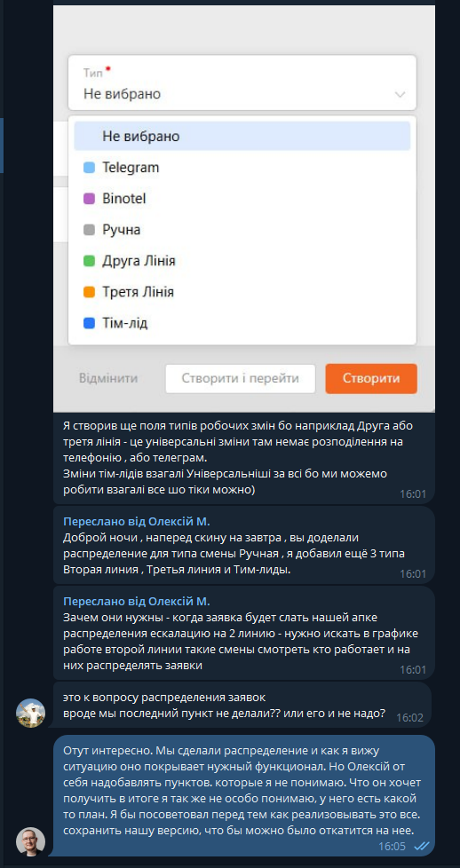Screen dimensions: 460x868
Task: Click the Відмінити cancel button
Action: tap(108, 379)
